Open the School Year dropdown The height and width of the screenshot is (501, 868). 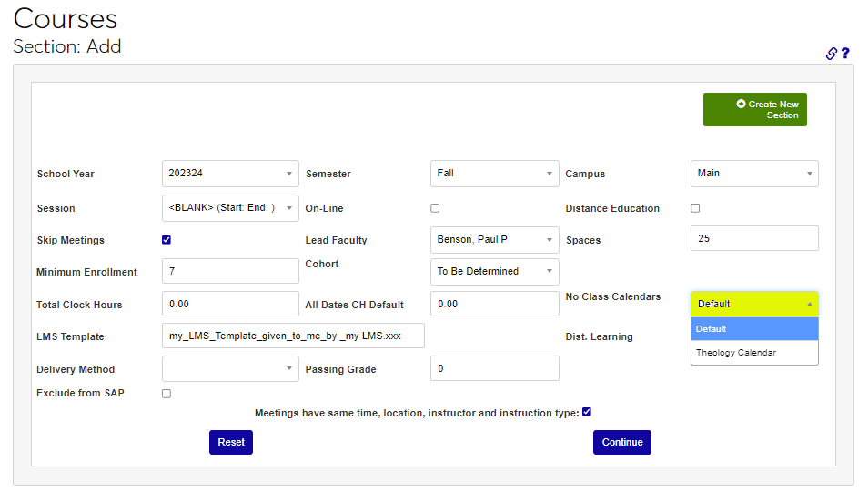click(x=230, y=174)
